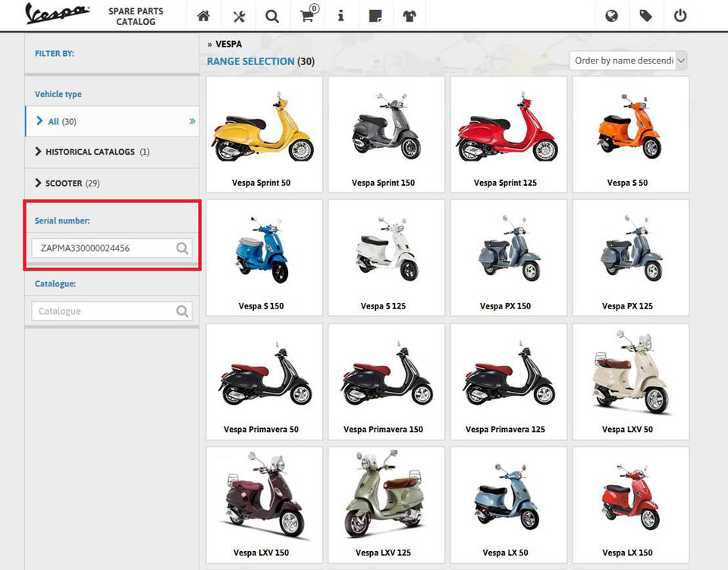
Task: Open Vespa Sprint 50 model
Action: (264, 135)
